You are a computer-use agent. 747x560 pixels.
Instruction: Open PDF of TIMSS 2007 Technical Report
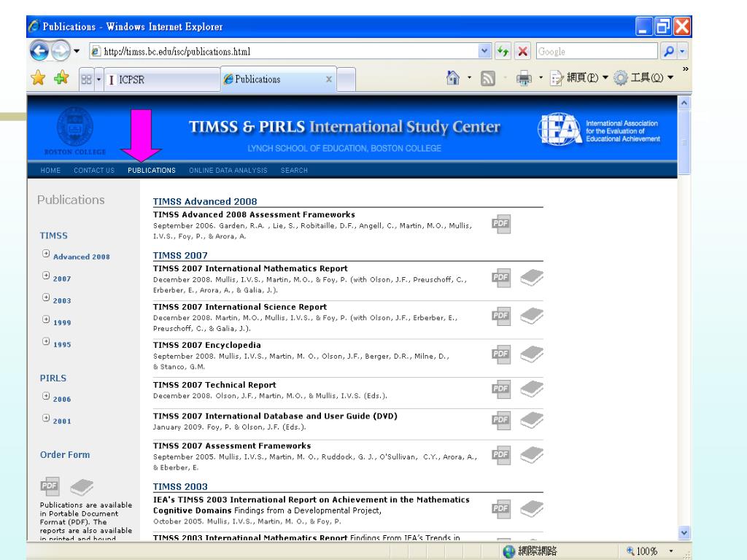pos(500,389)
